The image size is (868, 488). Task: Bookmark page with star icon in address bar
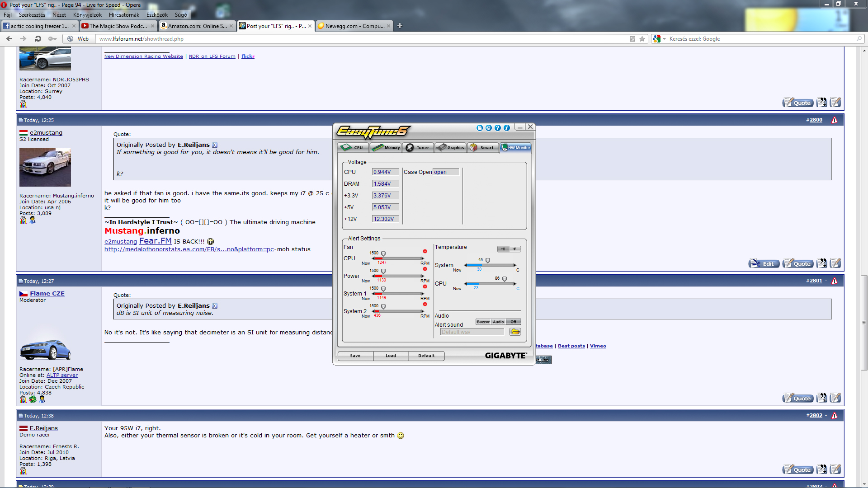[x=642, y=39]
